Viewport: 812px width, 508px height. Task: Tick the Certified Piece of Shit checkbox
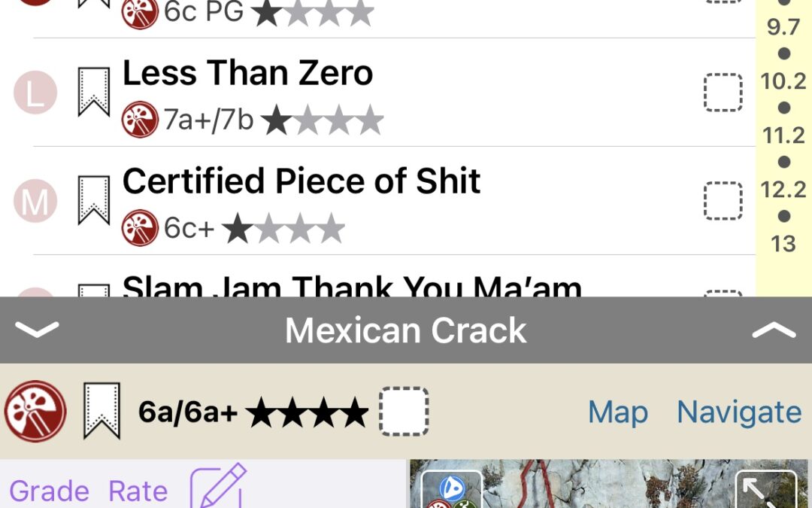click(x=723, y=201)
